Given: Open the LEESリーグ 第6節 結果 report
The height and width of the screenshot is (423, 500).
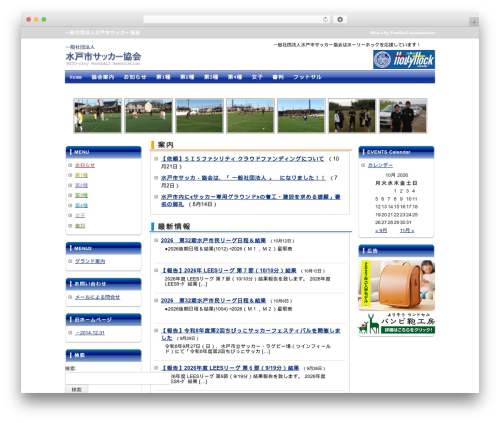Looking at the screenshot, I should [230, 368].
